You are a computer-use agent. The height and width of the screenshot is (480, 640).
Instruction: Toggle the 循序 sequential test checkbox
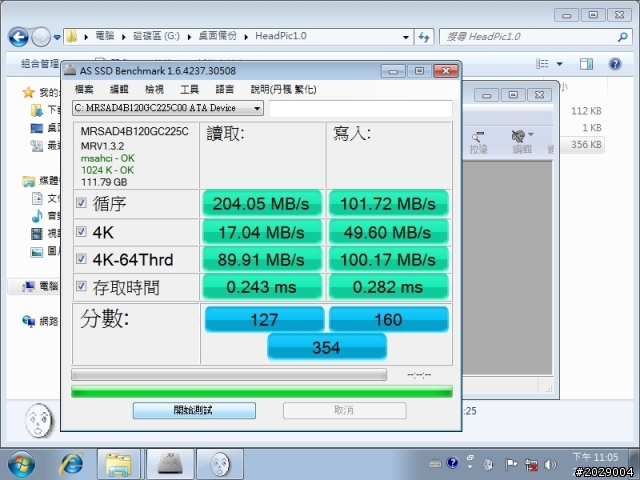81,203
